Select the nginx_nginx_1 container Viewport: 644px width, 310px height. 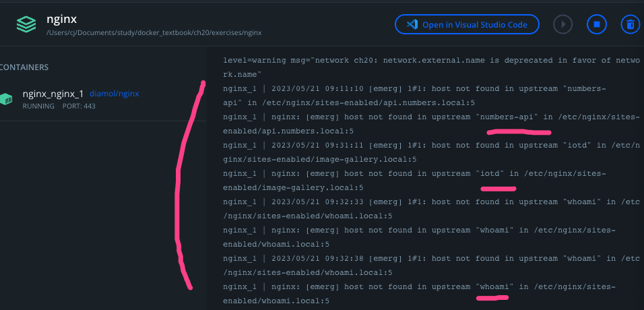[102, 99]
